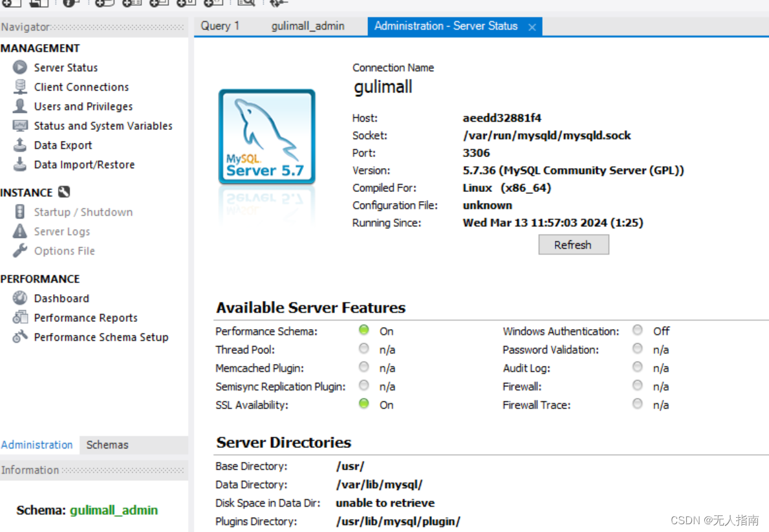The image size is (769, 532).
Task: Click the port value 3306
Action: pyautogui.click(x=476, y=153)
